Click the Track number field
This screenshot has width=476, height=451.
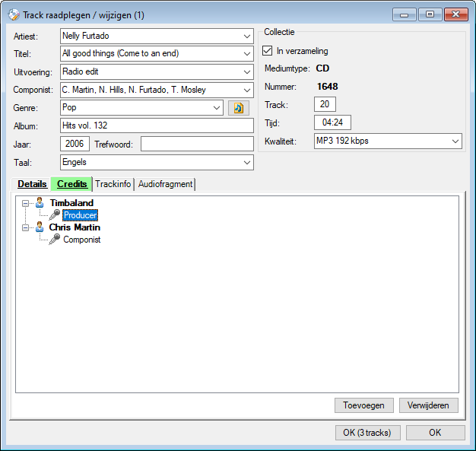click(325, 104)
